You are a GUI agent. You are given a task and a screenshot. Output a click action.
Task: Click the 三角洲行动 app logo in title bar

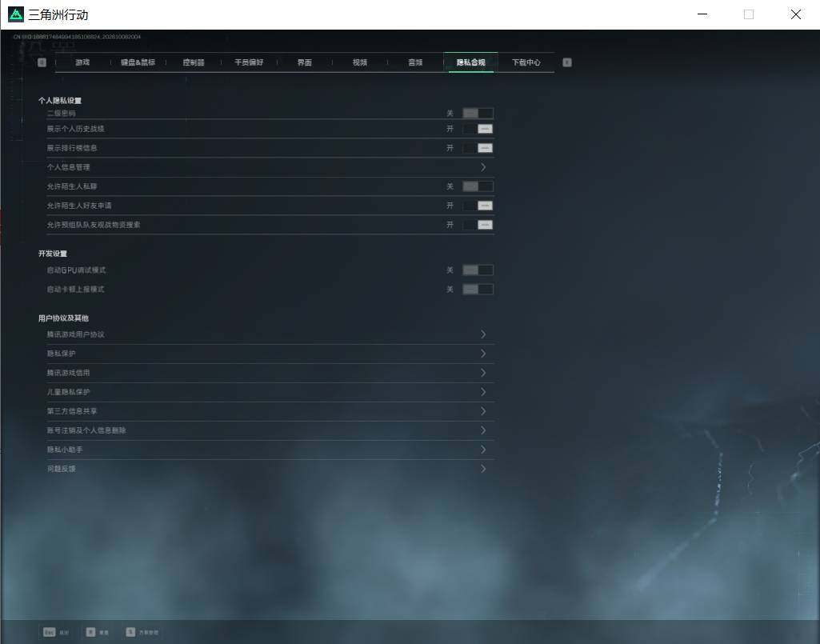pos(16,14)
